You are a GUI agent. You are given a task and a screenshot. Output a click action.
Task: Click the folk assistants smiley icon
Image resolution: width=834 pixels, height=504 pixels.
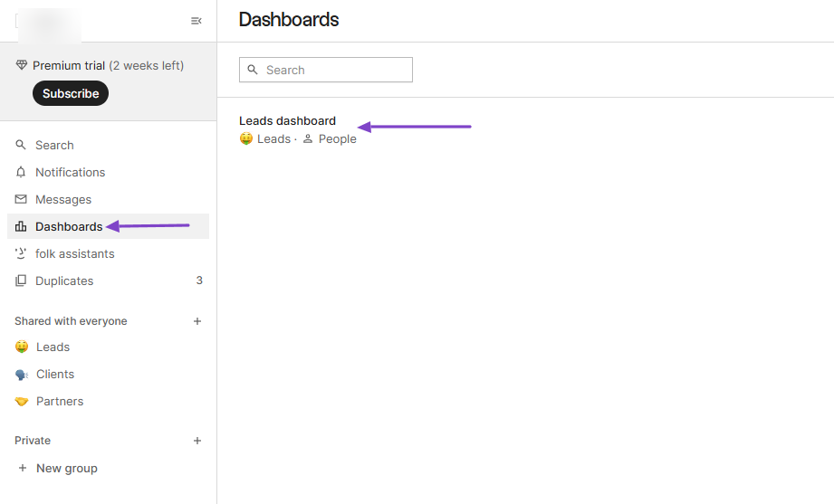click(21, 253)
